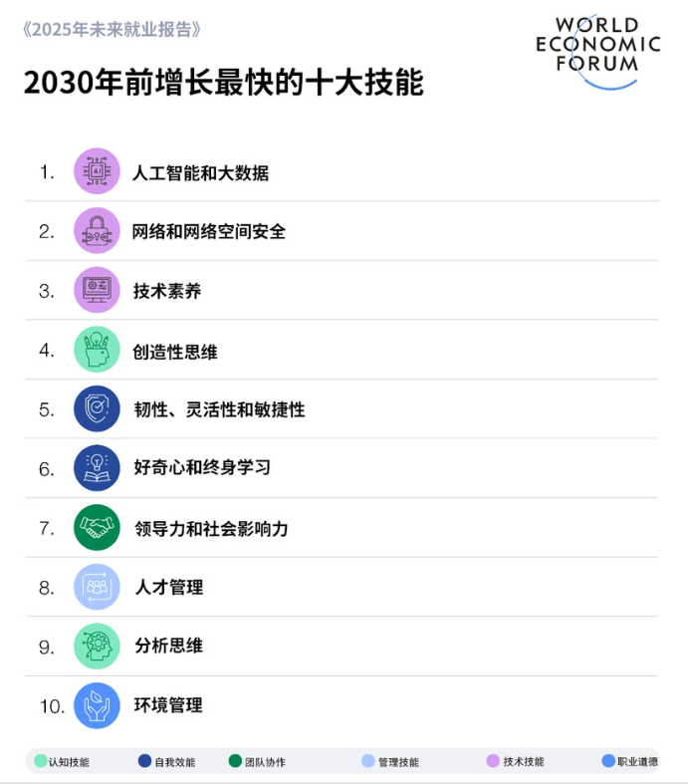Select the head-with-pencils icon for 创造性思维
Viewport: 688px width, 784px height.
pos(97,349)
